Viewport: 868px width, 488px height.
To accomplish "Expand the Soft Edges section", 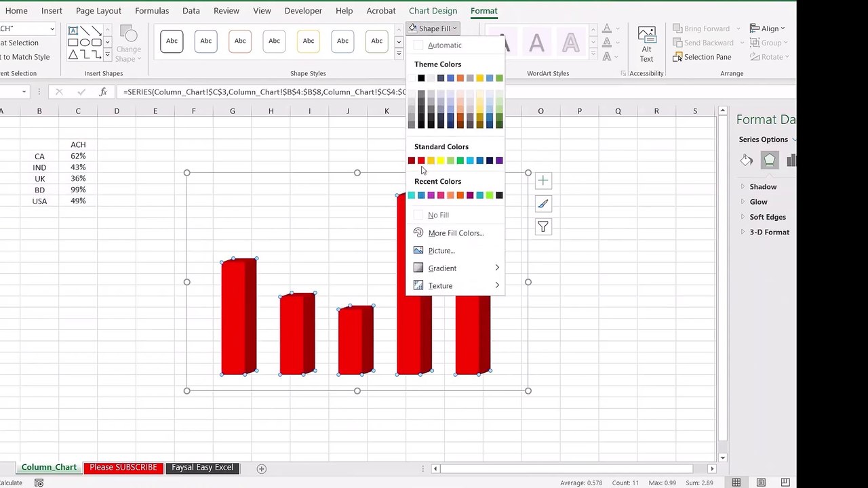I will tap(767, 217).
